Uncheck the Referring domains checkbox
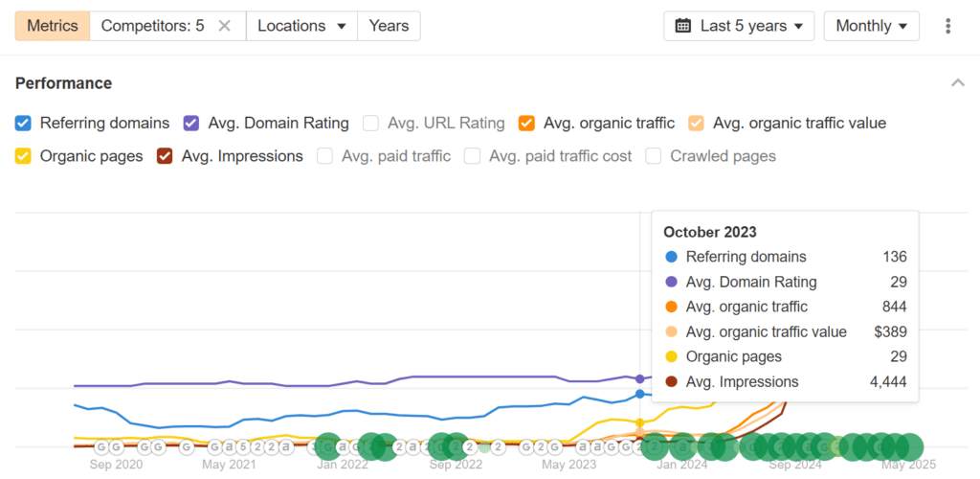980x479 pixels. click(23, 124)
